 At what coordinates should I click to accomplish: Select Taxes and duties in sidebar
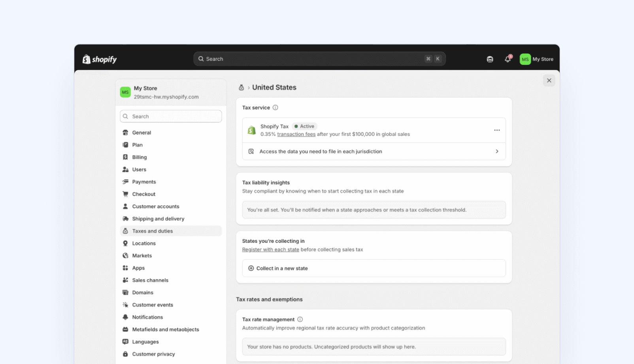pos(171,231)
